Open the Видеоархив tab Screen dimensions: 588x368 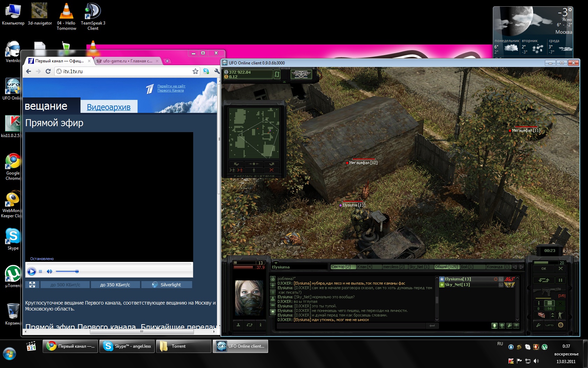pyautogui.click(x=108, y=107)
